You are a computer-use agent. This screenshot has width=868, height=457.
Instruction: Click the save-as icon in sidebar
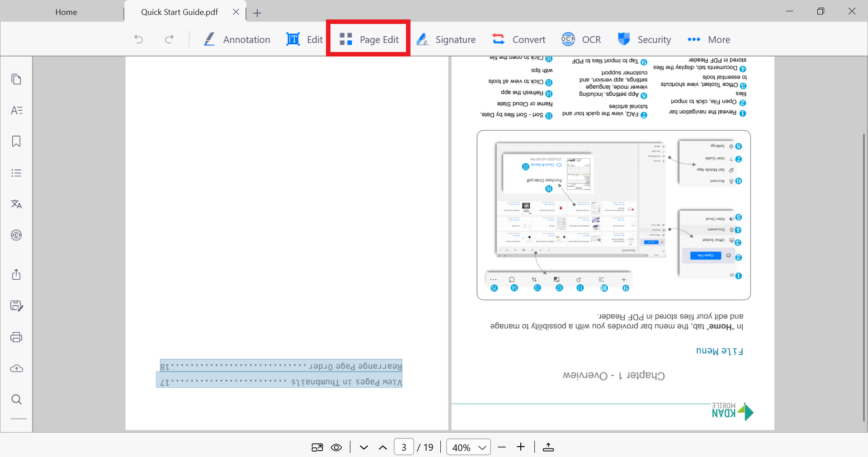coord(16,306)
